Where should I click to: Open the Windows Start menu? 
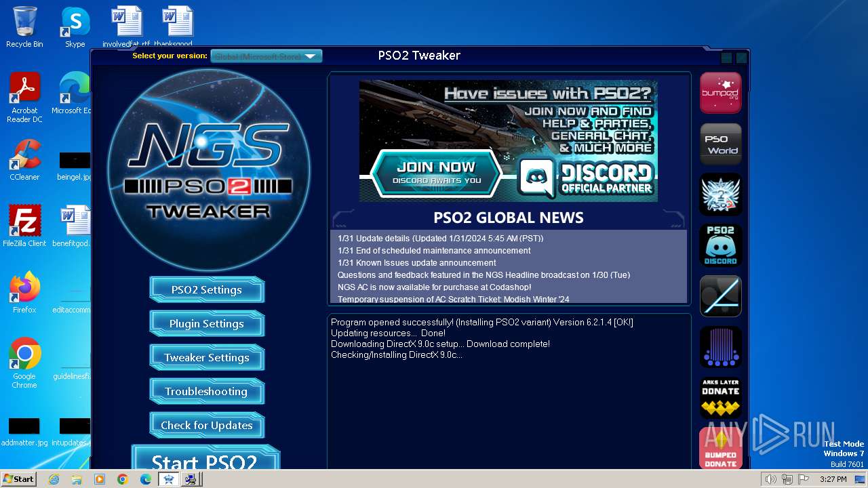[19, 479]
